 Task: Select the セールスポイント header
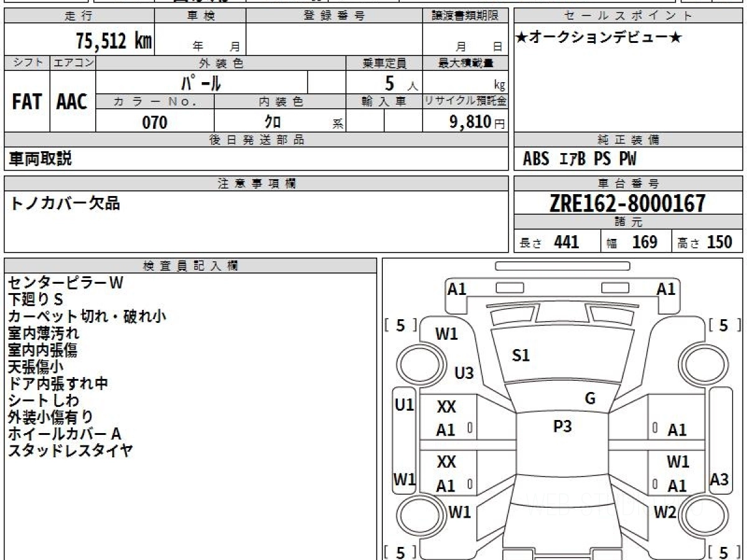pos(628,16)
